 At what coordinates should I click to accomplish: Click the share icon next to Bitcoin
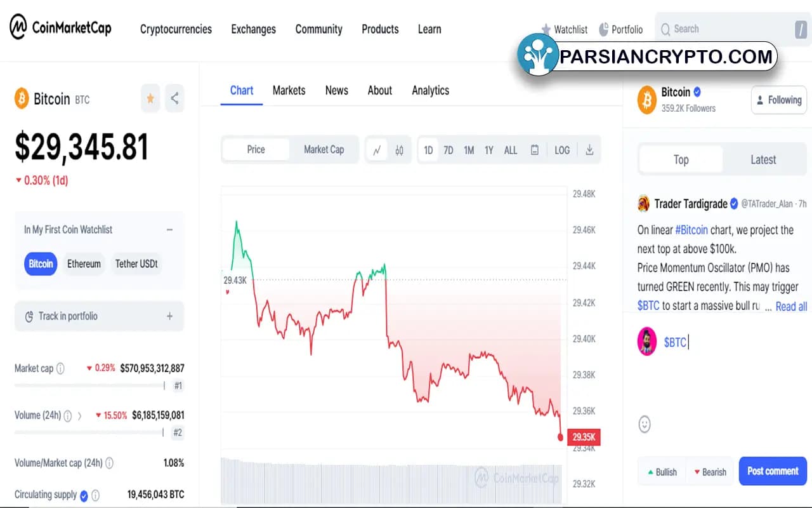(x=174, y=98)
